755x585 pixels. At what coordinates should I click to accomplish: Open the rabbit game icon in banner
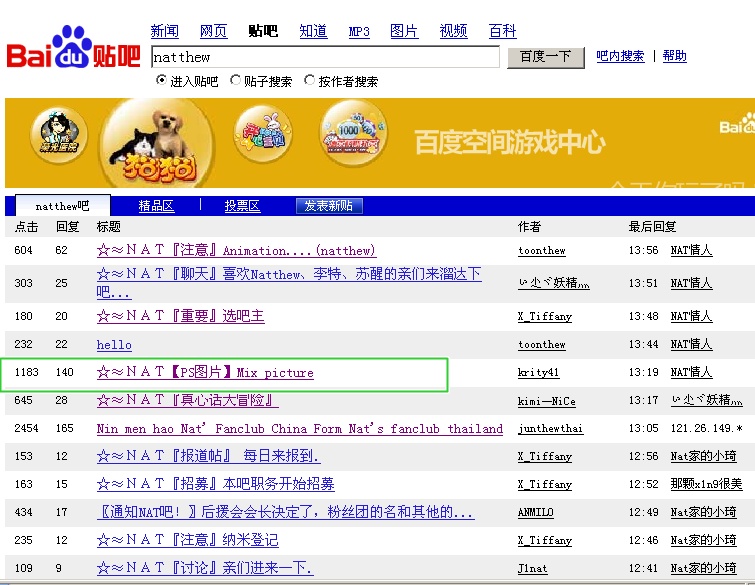[x=262, y=134]
